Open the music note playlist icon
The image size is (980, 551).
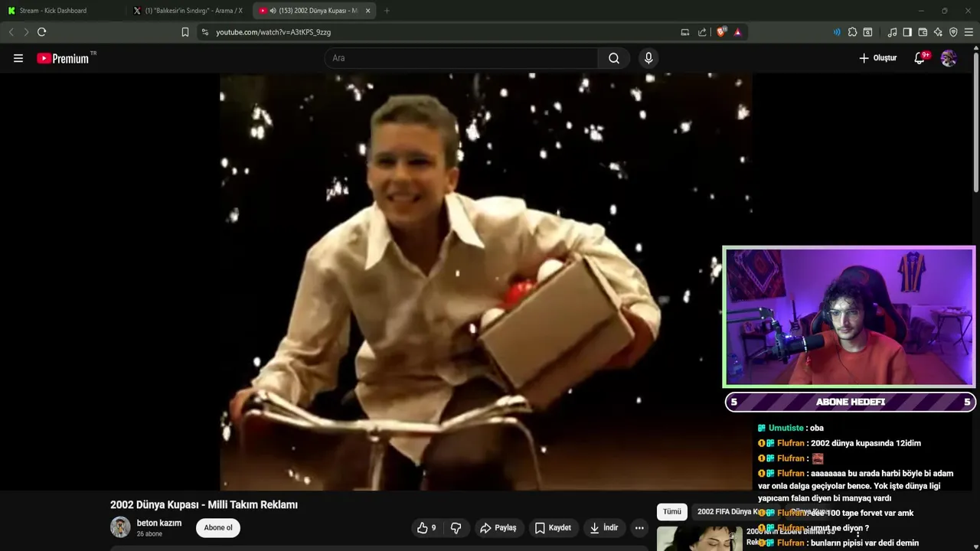(x=892, y=32)
